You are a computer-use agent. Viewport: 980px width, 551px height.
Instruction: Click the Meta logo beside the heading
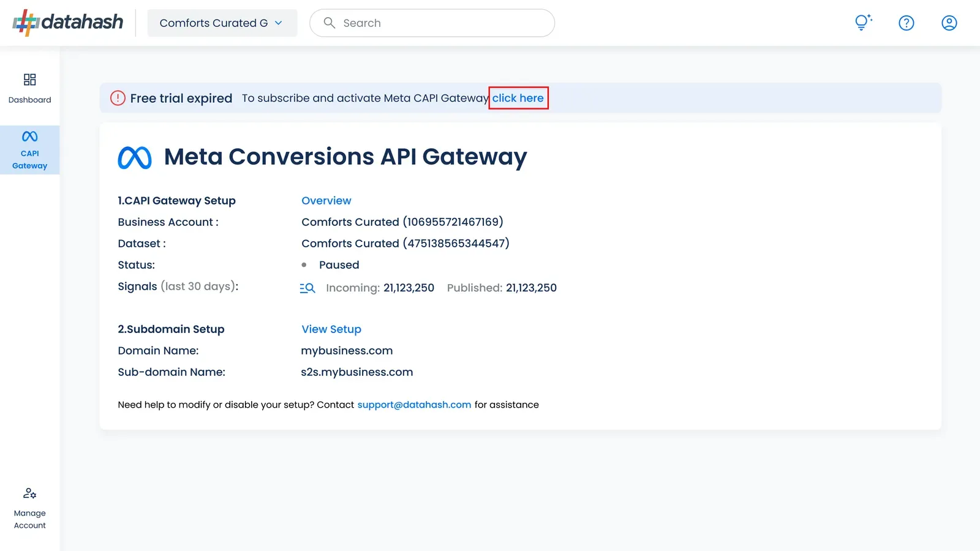coord(135,157)
